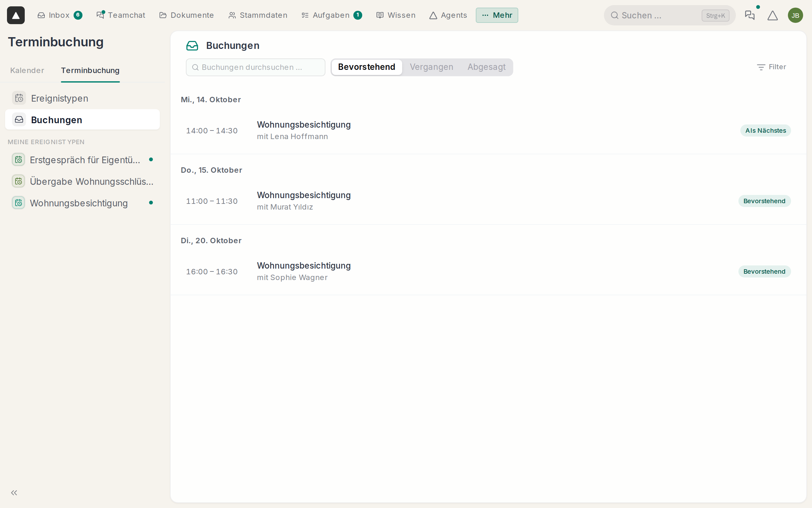The width and height of the screenshot is (812, 508).
Task: Click the icon of Übergabe Wohnungsschlüs... event type
Action: pos(18,181)
